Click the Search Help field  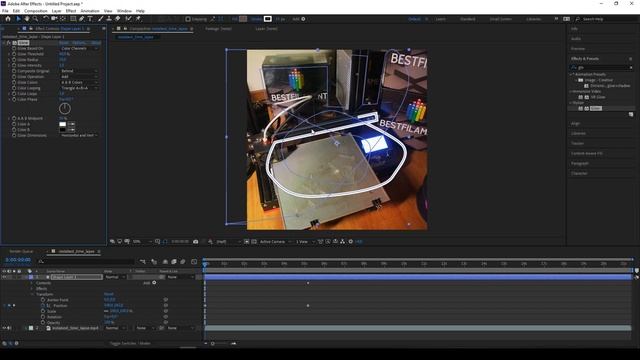point(606,19)
